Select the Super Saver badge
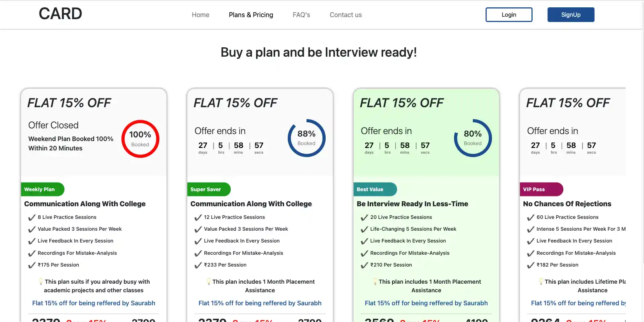The image size is (644, 322). [x=209, y=189]
